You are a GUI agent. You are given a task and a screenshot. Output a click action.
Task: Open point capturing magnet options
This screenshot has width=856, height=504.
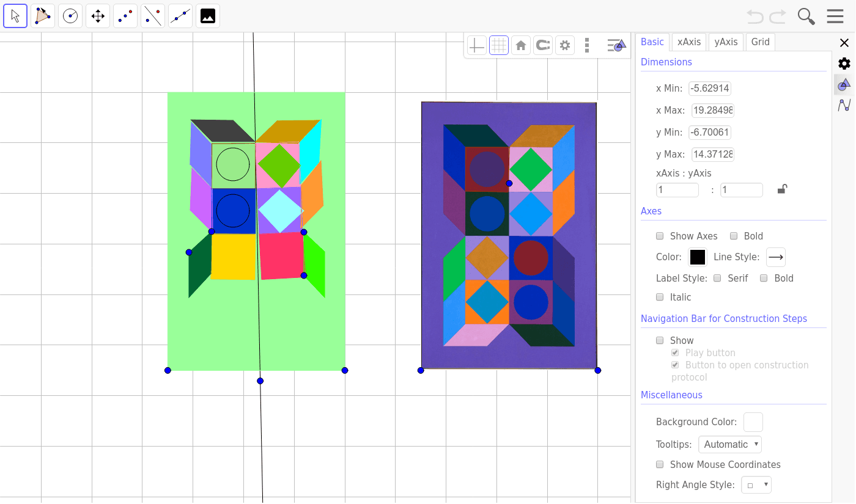click(x=543, y=45)
